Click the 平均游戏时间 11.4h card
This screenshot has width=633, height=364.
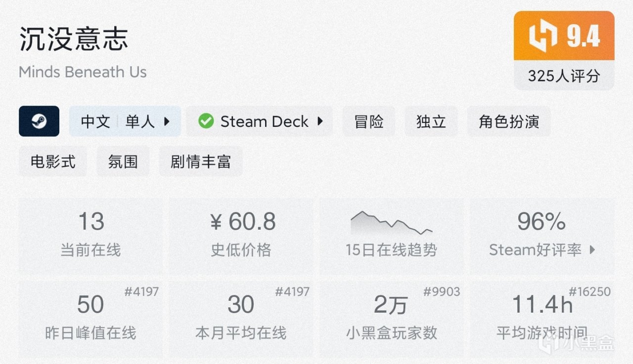542,318
